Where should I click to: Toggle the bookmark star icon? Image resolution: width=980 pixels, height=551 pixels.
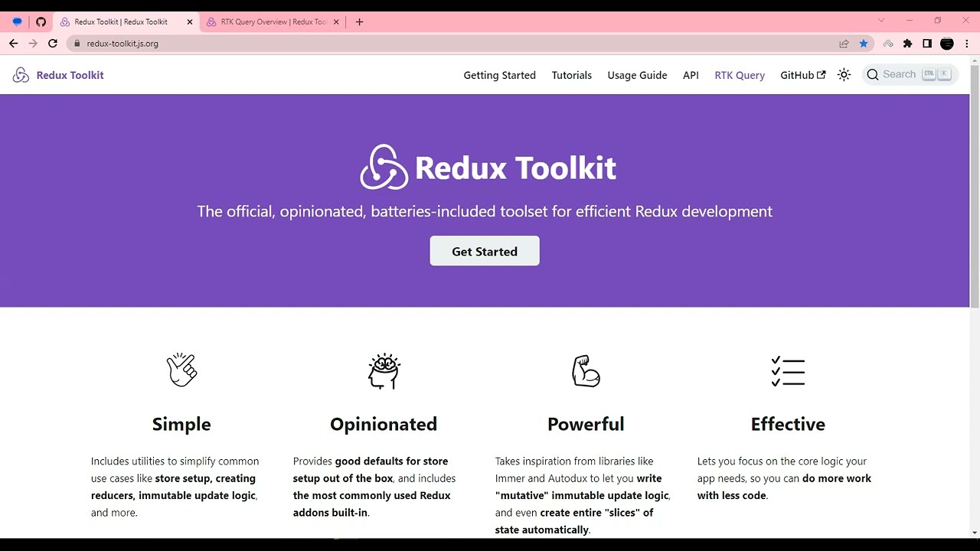click(x=864, y=44)
